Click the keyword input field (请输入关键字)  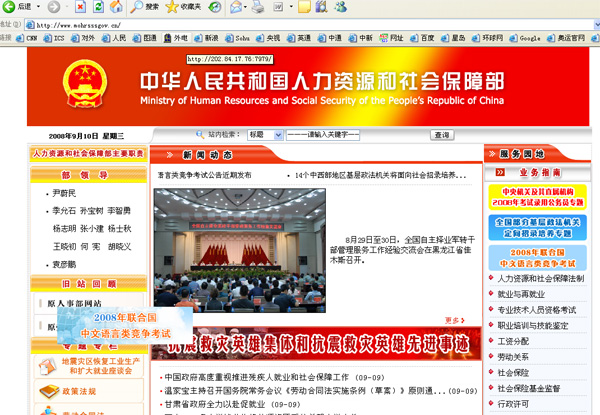(323, 135)
